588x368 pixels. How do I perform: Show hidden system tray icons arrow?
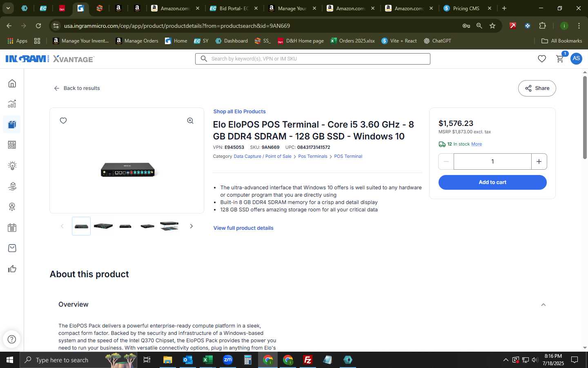coord(506,360)
